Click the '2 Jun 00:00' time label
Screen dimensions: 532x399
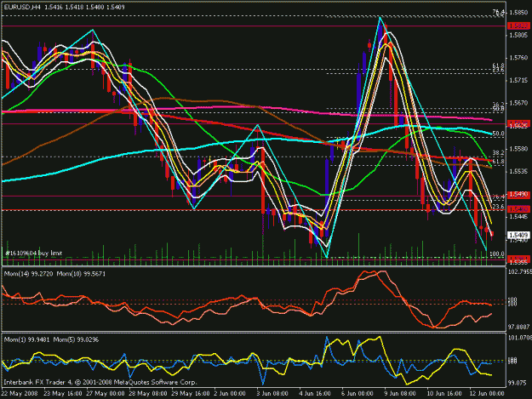click(230, 394)
